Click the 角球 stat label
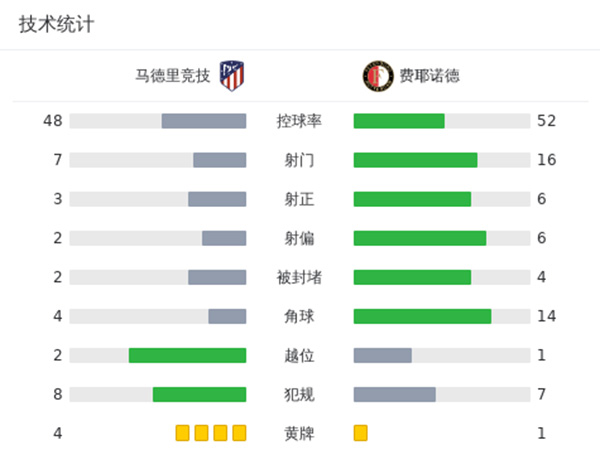The width and height of the screenshot is (600, 450). click(299, 316)
